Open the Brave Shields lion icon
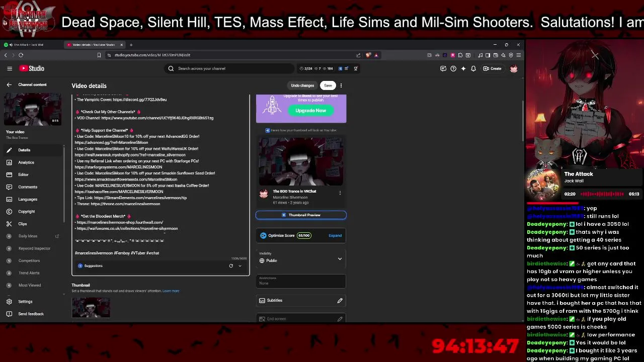The image size is (644, 362). pyautogui.click(x=368, y=55)
